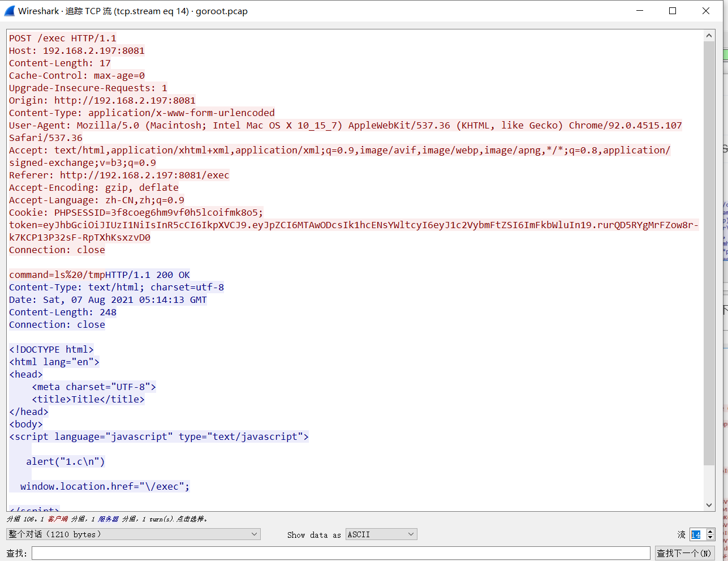Click the 'Content-Length: 248' response line
728x561 pixels.
63,312
